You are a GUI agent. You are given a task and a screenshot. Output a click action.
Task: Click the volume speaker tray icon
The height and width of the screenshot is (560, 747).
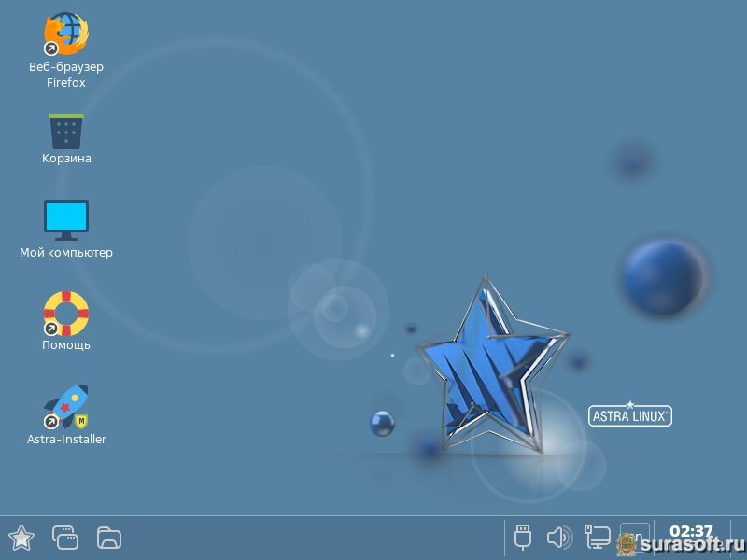point(559,538)
